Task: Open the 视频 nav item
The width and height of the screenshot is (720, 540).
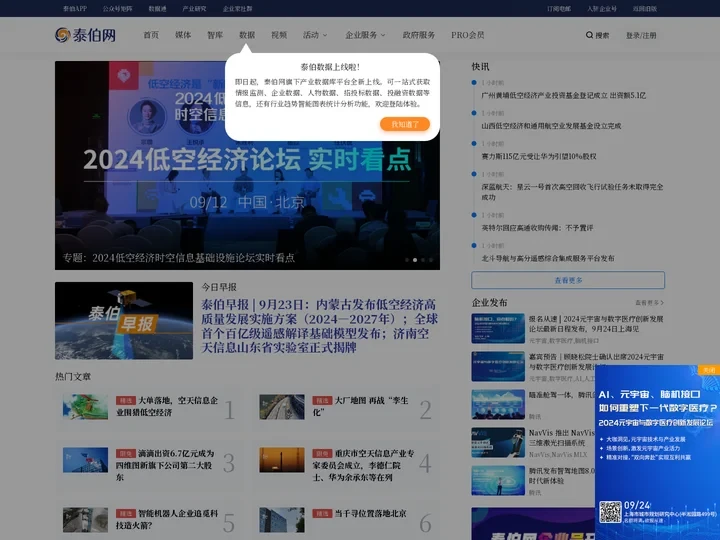Action: (x=279, y=35)
